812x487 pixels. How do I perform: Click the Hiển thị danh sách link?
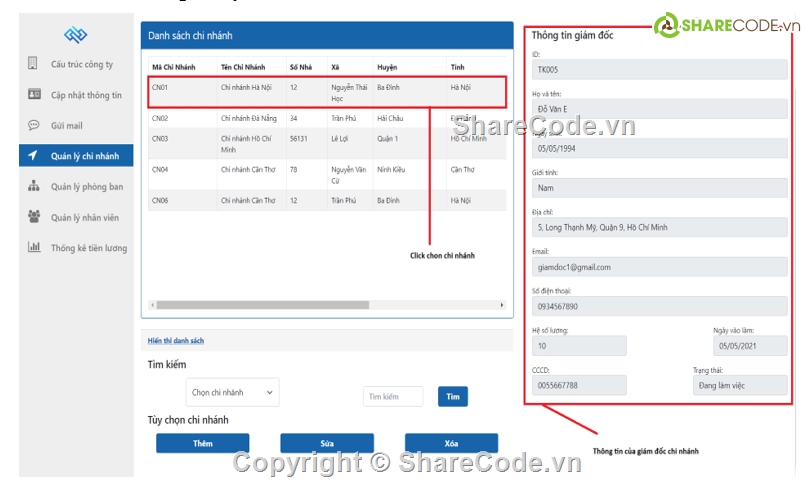pos(176,341)
